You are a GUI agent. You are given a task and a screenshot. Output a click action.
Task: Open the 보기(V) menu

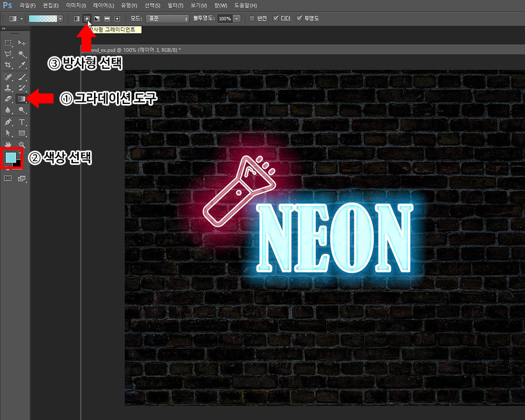pos(198,6)
